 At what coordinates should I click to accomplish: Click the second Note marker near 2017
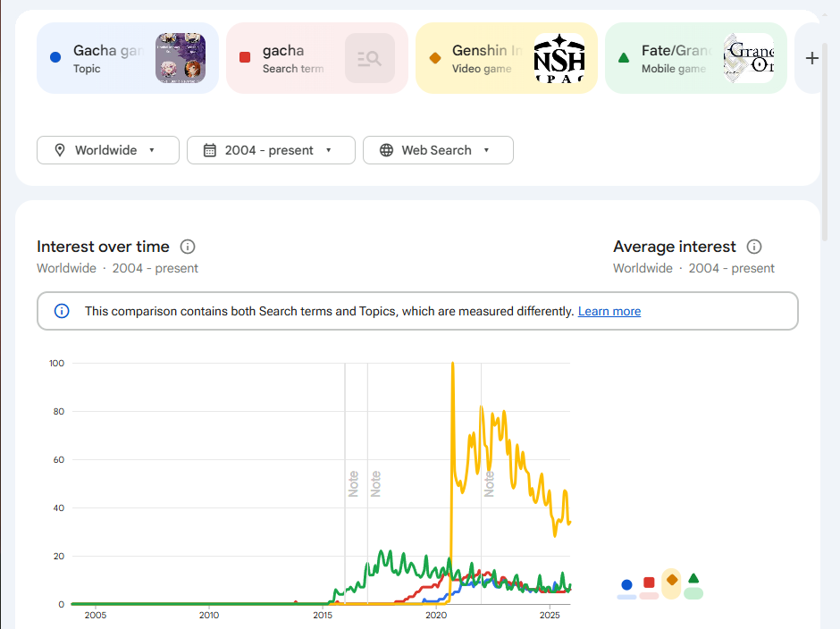375,483
